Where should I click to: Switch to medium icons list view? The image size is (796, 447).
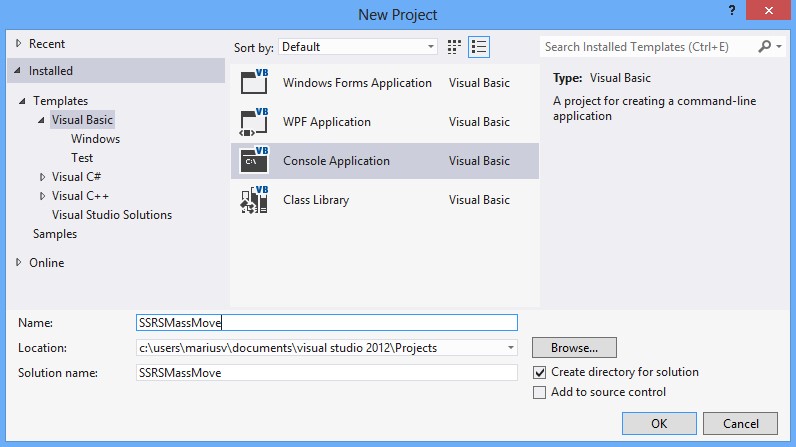click(479, 47)
